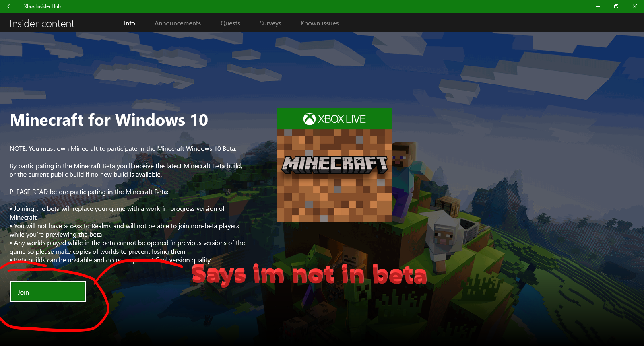The image size is (644, 346).
Task: Go back with the arrow icon
Action: click(x=10, y=6)
